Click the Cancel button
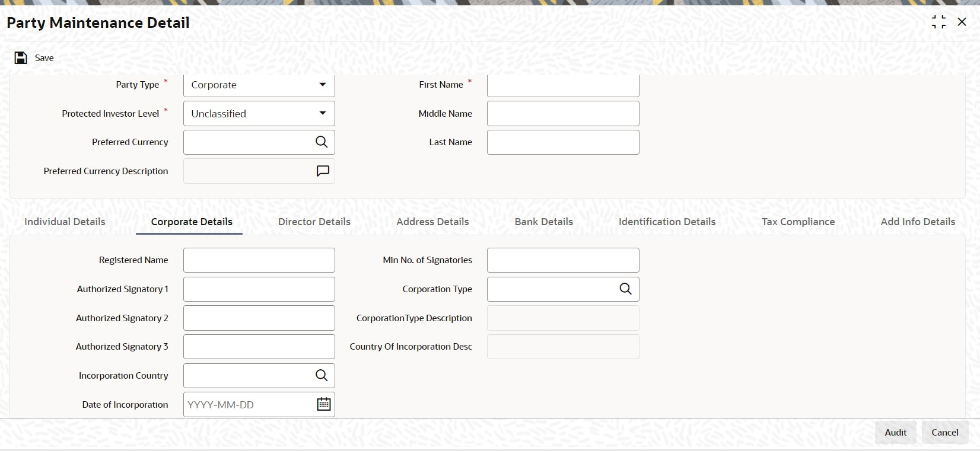Screen dimensions: 980x451 point(945,433)
